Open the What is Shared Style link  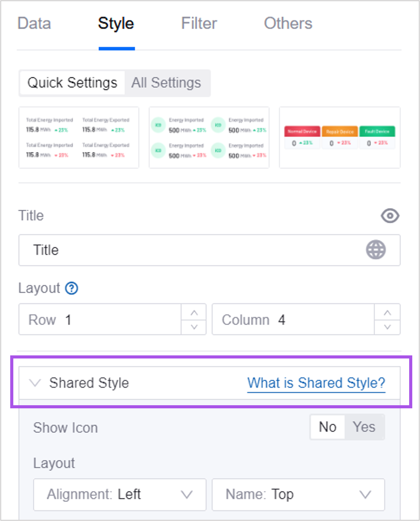(x=316, y=383)
